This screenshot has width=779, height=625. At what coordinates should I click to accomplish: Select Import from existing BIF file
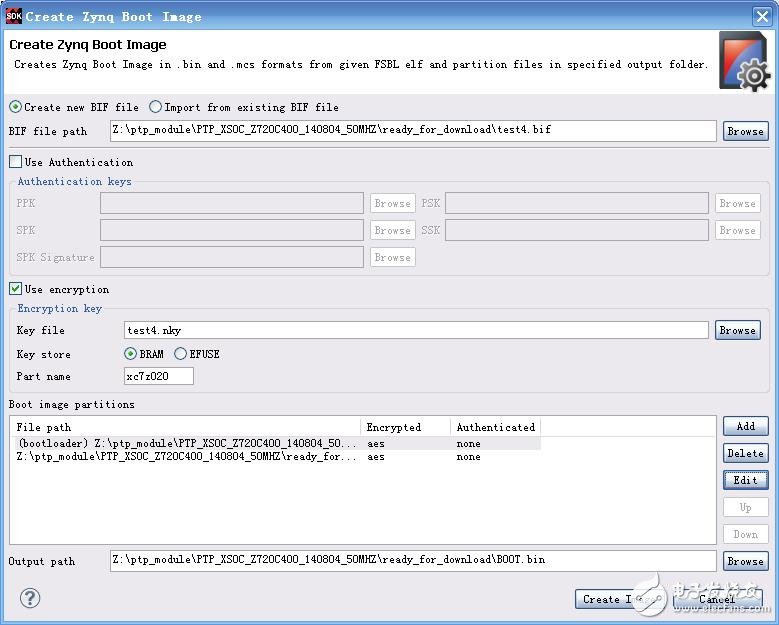(156, 107)
